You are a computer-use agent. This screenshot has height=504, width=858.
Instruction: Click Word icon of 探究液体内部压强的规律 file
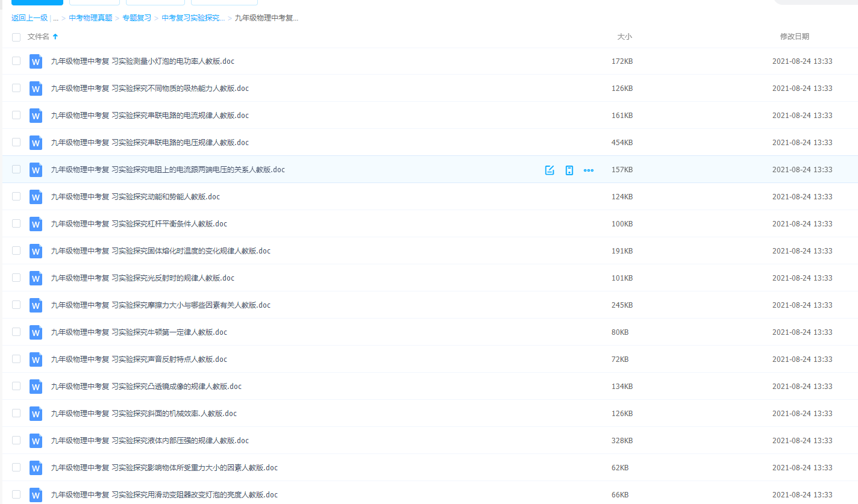click(x=36, y=441)
